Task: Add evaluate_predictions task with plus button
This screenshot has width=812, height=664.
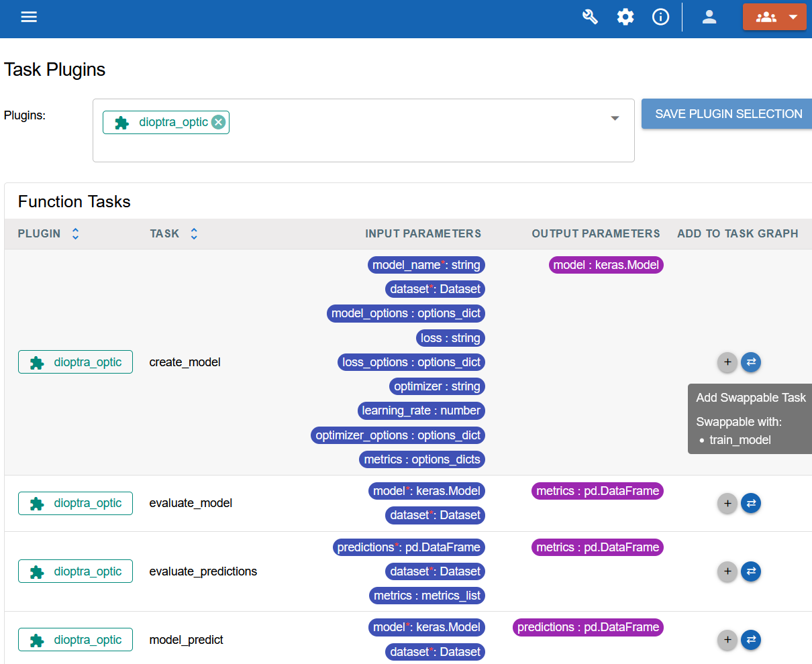Action: (x=727, y=571)
